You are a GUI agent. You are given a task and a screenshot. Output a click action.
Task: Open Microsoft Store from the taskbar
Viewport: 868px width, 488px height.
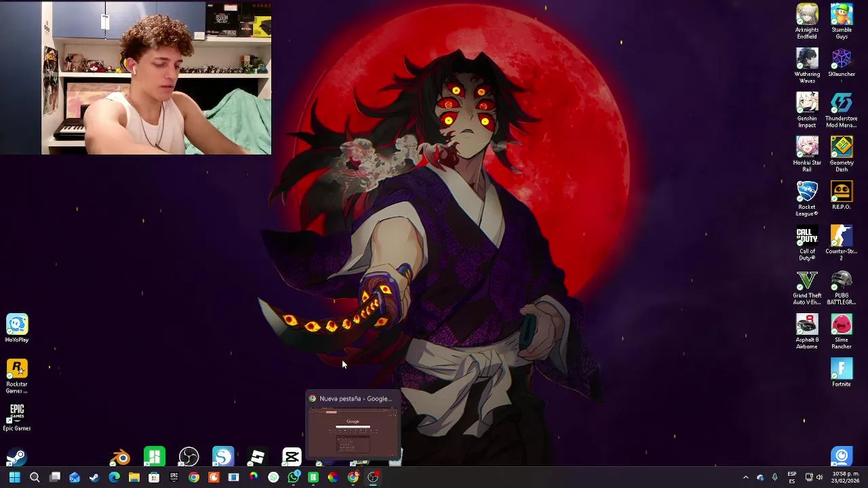154,477
